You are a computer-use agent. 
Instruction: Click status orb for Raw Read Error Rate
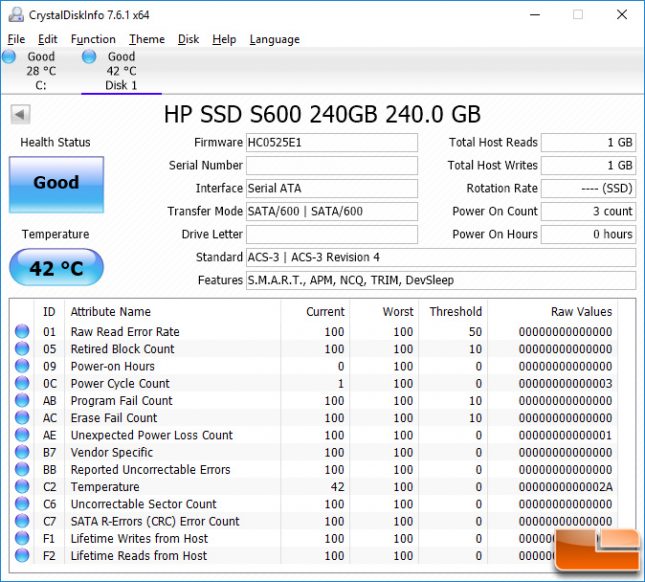click(22, 332)
